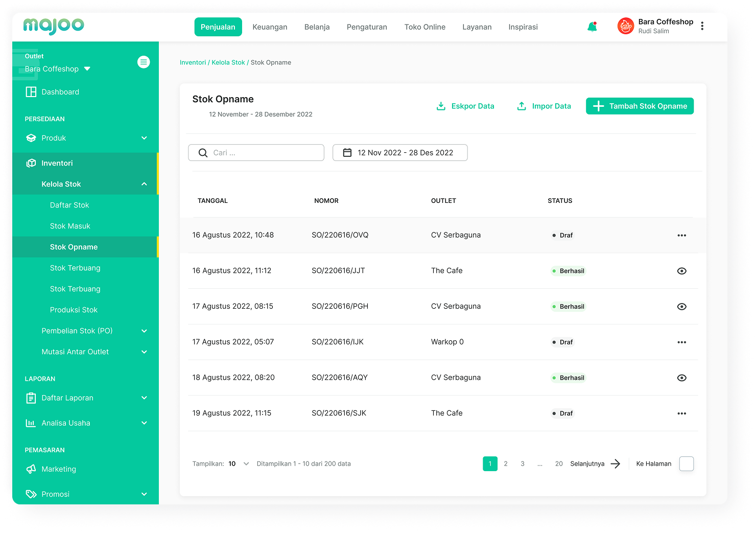Click the plus icon on Tambah Stok Opname
Viewport: 756px width, 533px height.
pos(599,106)
